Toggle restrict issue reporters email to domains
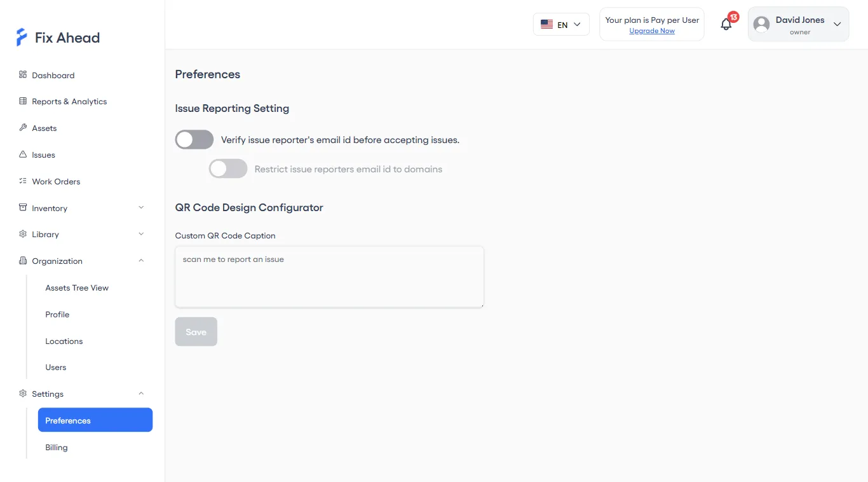 (x=227, y=169)
